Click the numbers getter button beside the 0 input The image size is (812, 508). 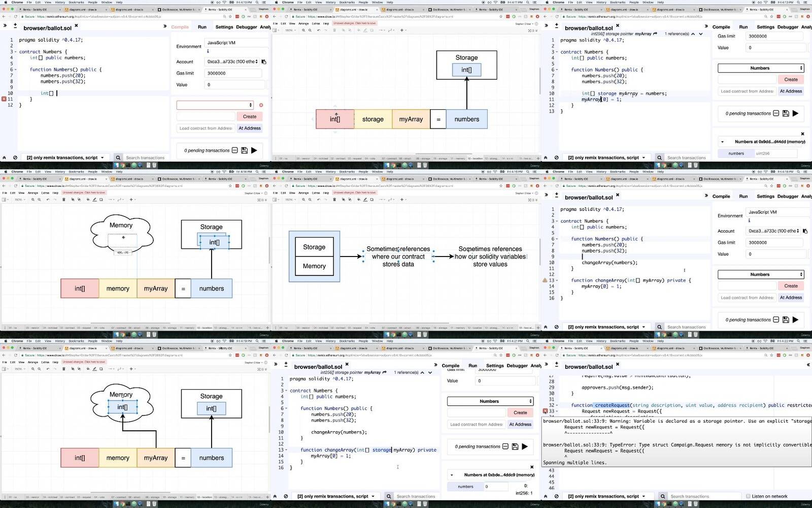click(465, 487)
